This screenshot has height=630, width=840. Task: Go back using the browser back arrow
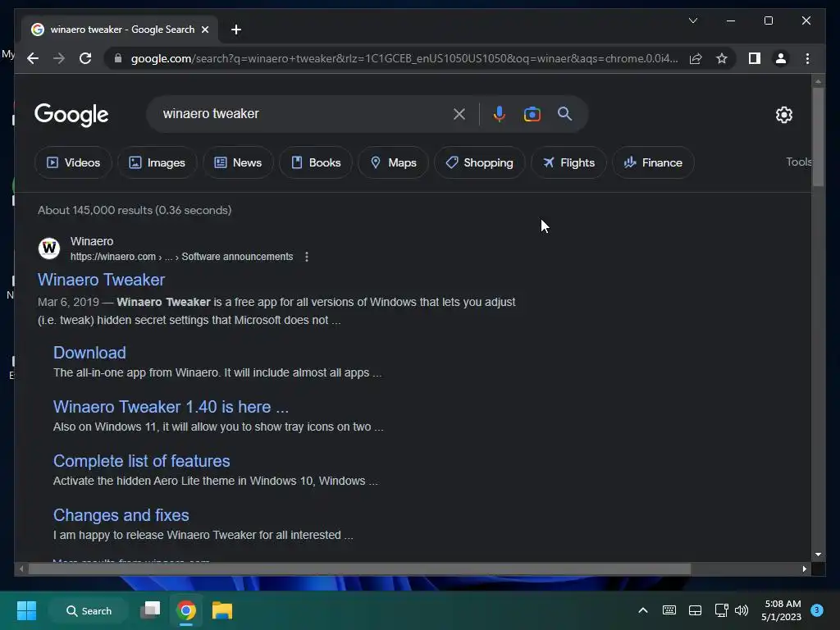click(33, 58)
